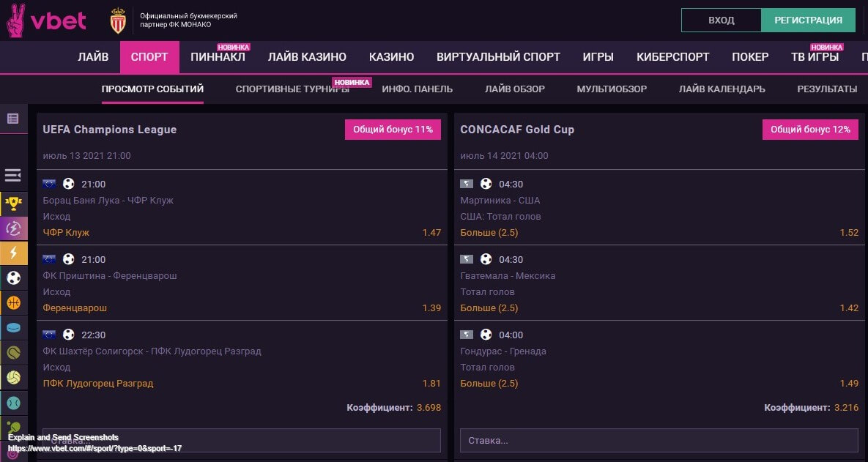Open ИНФО. ПАНЕЛЬ subtab

pyautogui.click(x=418, y=89)
